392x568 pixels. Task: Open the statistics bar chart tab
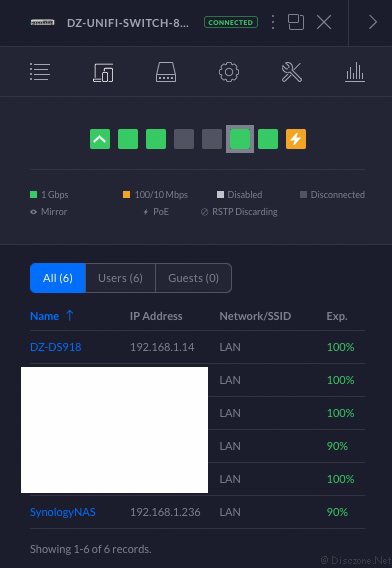(355, 72)
